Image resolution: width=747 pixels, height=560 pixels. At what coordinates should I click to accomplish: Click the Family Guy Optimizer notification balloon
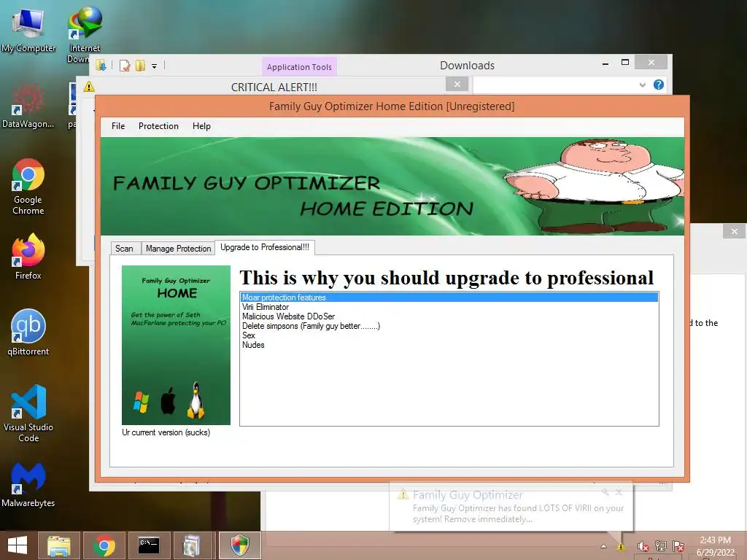(511, 507)
